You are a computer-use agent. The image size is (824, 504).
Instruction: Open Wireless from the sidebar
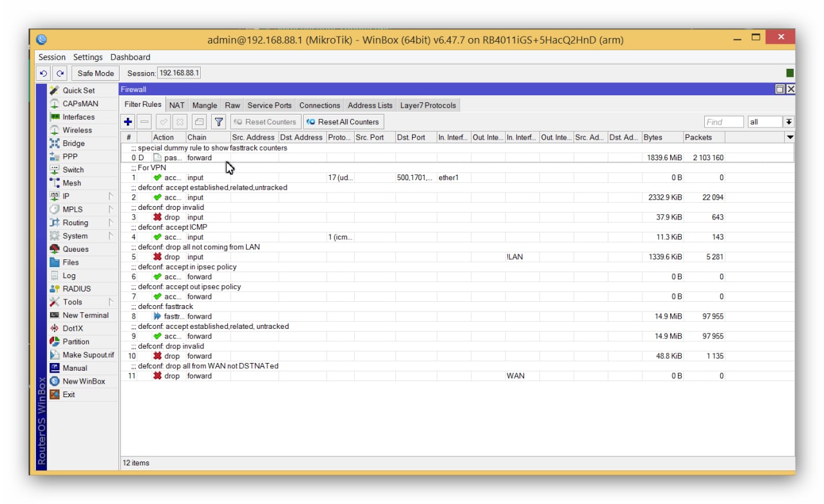coord(77,130)
